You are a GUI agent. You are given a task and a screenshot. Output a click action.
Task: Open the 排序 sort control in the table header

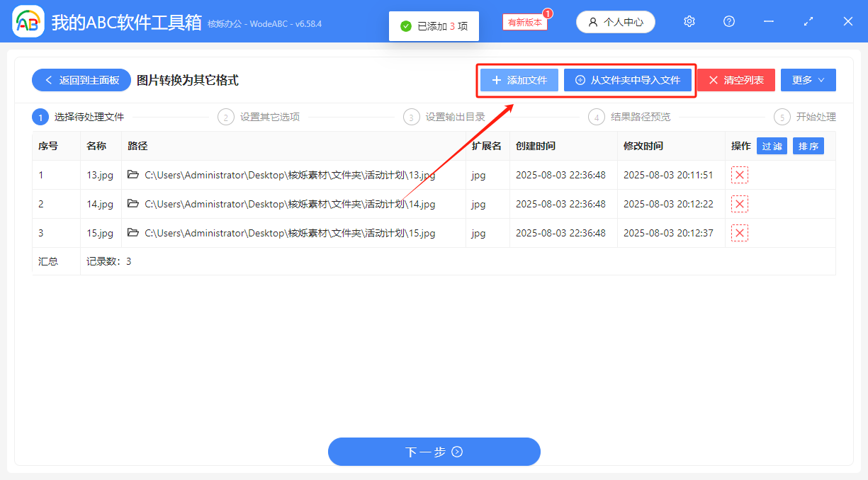pyautogui.click(x=808, y=146)
